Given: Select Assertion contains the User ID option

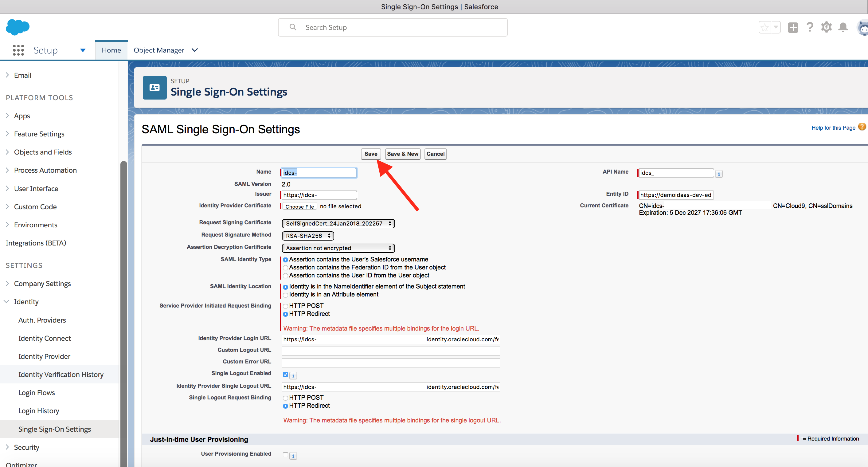Looking at the screenshot, I should 285,276.
